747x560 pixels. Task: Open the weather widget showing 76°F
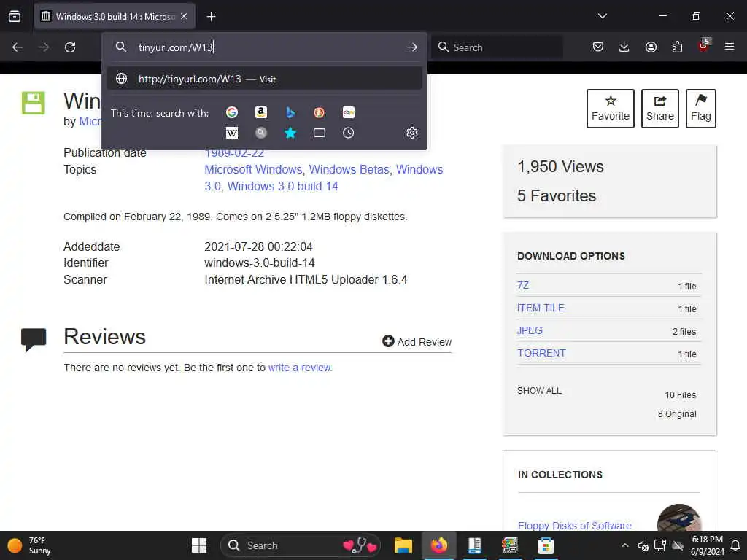[29, 545]
